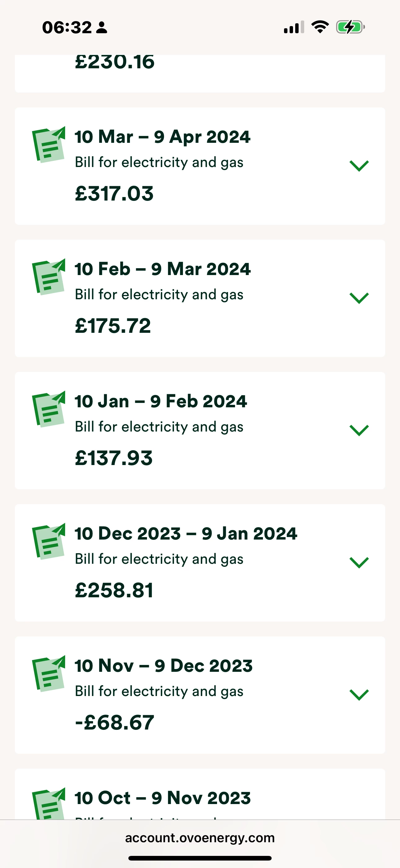Tap the 10 Dec 2023 – 9 Jan 2024 heading

(186, 533)
